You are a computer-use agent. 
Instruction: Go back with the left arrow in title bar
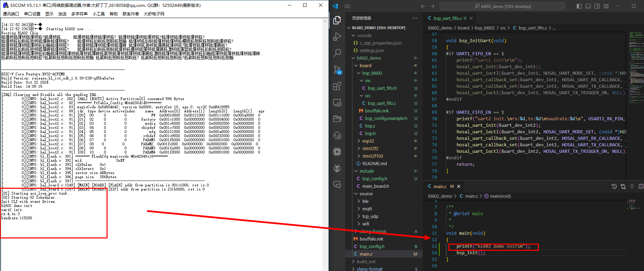[x=423, y=6]
